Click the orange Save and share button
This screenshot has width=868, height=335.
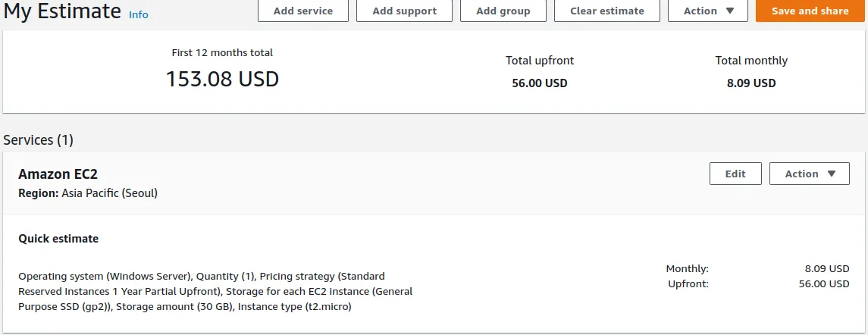pos(810,11)
